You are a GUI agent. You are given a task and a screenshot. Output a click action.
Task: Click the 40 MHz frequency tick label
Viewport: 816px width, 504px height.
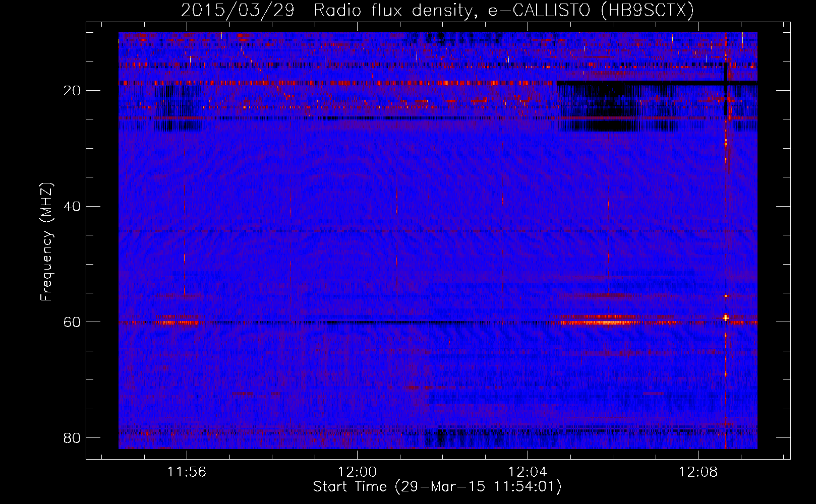(72, 206)
